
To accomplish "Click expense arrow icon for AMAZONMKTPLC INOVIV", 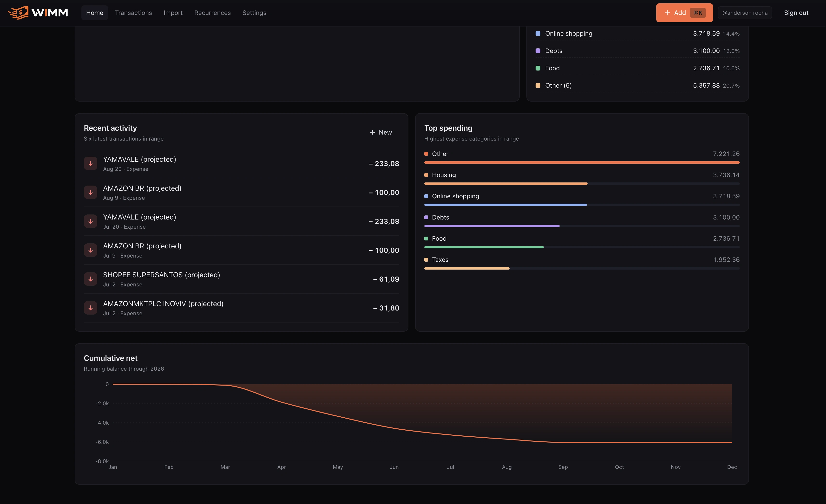I will coord(91,308).
